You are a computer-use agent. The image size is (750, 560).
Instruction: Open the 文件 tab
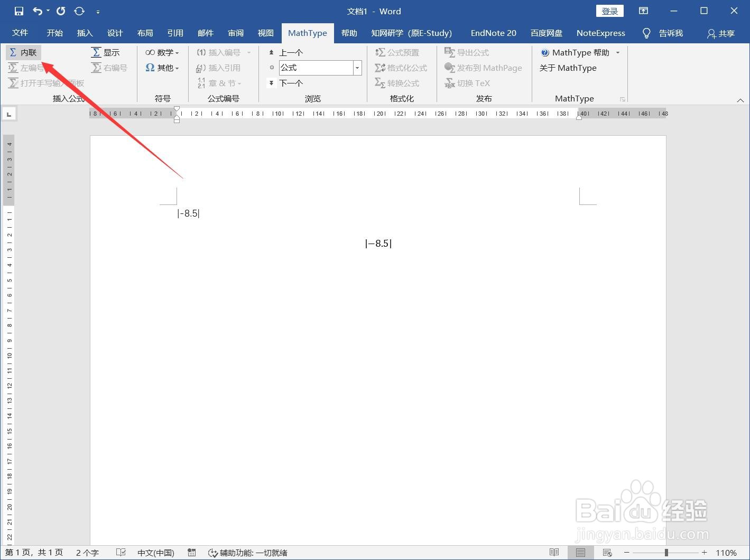(x=20, y=33)
